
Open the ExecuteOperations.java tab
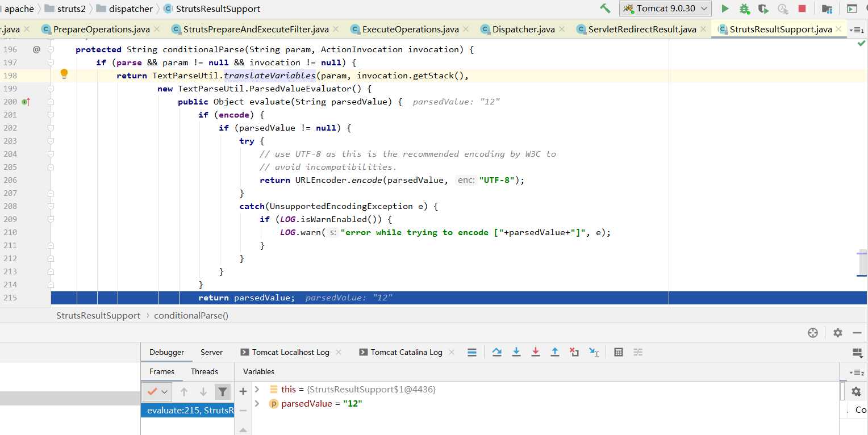(x=410, y=29)
